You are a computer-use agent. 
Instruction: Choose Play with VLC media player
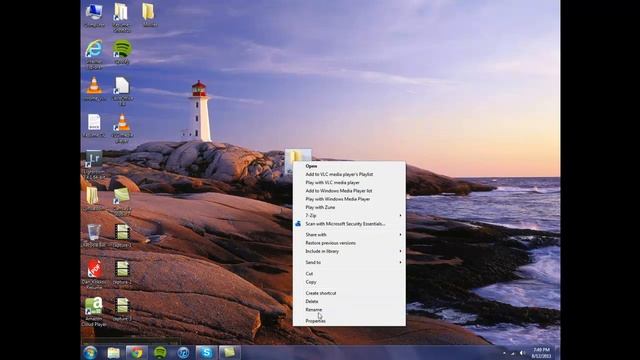[x=349, y=182]
